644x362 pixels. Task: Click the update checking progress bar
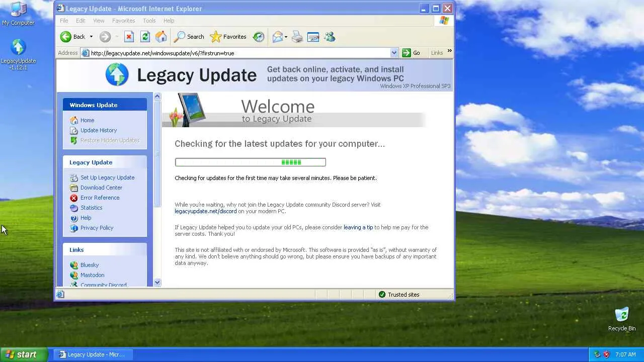pos(251,162)
